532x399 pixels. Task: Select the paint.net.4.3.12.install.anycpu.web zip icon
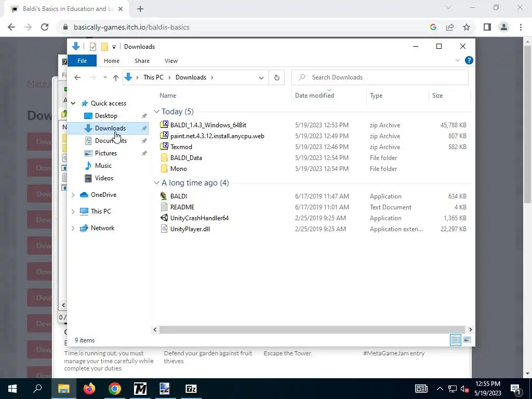click(x=164, y=136)
